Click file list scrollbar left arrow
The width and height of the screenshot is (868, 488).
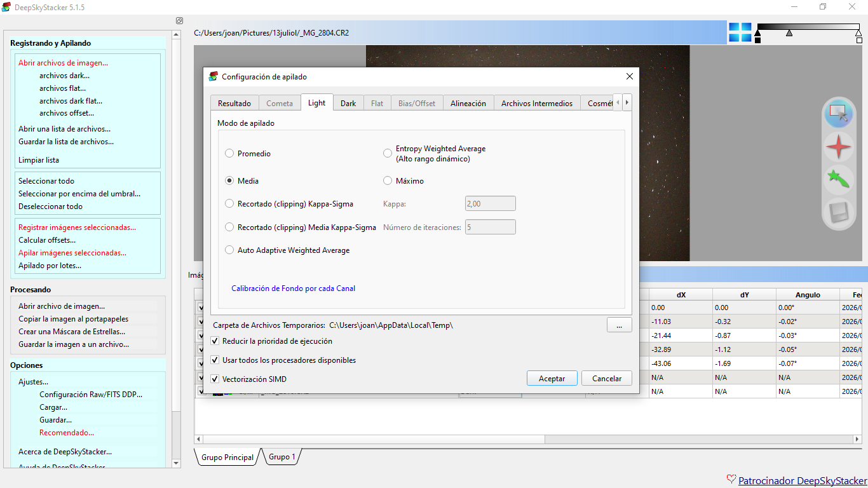pyautogui.click(x=199, y=439)
